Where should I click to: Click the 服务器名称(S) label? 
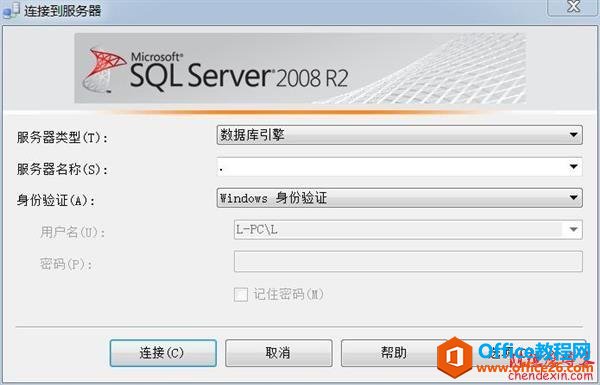click(62, 169)
